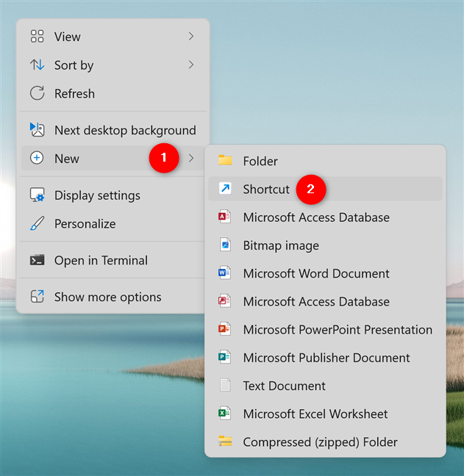The height and width of the screenshot is (476, 464).
Task: Select Shortcut in the New submenu
Action: [325, 189]
